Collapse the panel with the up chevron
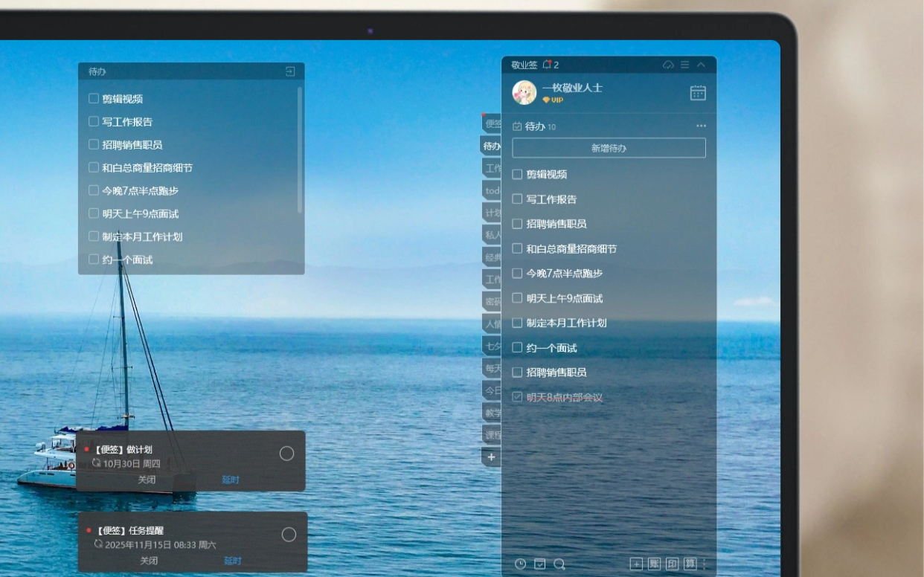This screenshot has width=924, height=577. [701, 65]
